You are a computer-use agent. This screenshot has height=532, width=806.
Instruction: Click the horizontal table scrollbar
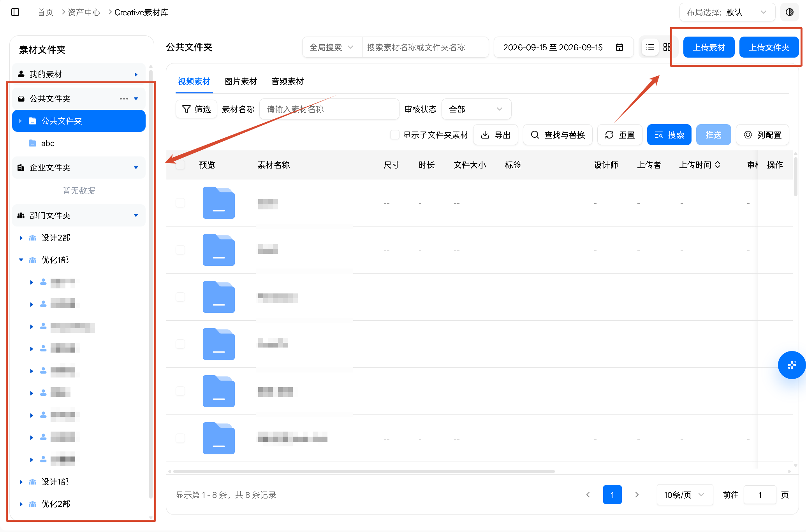point(364,471)
